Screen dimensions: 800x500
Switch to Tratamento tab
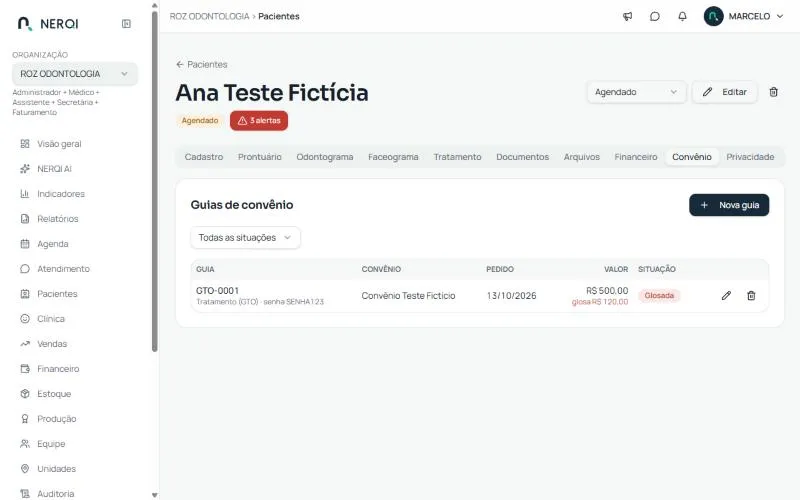pyautogui.click(x=457, y=157)
